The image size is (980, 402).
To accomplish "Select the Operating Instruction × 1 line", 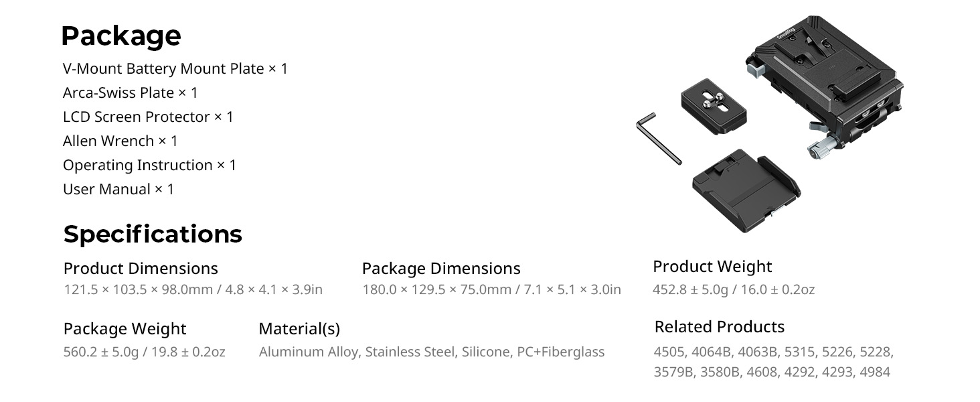I will click(x=149, y=165).
